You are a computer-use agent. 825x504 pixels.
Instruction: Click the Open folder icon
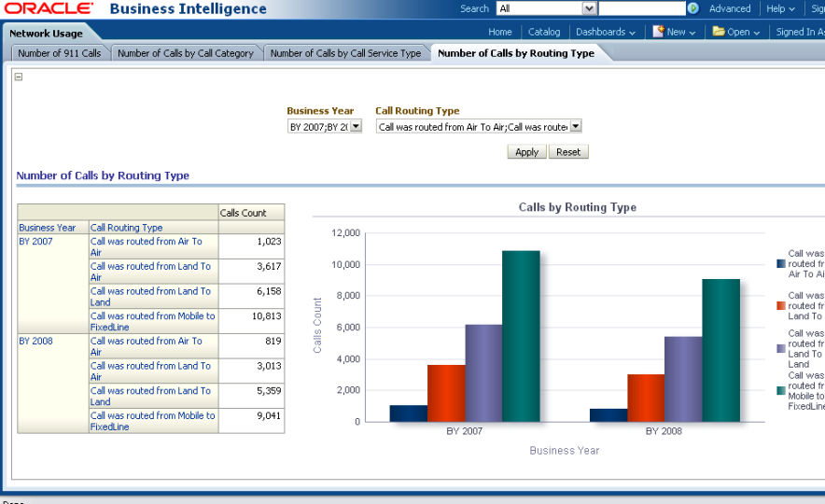(719, 32)
